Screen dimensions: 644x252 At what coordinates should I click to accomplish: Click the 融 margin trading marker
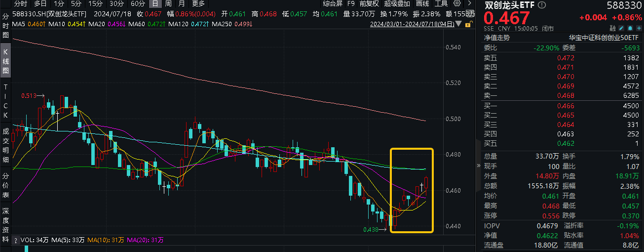(612, 29)
